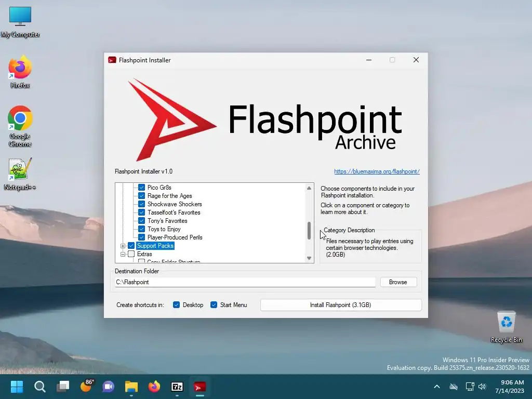Image resolution: width=532 pixels, height=399 pixels.
Task: Open the Windows Start menu
Action: pos(17,387)
